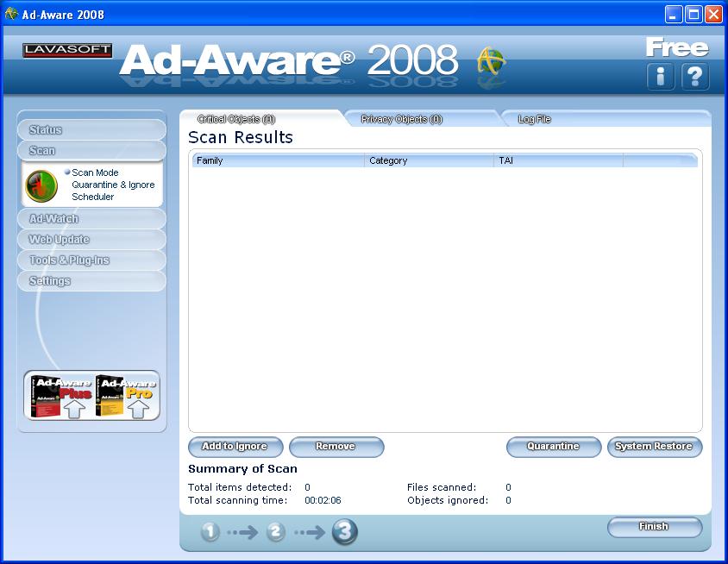Go to step 2 circle indicator
728x564 pixels.
pyautogui.click(x=275, y=531)
